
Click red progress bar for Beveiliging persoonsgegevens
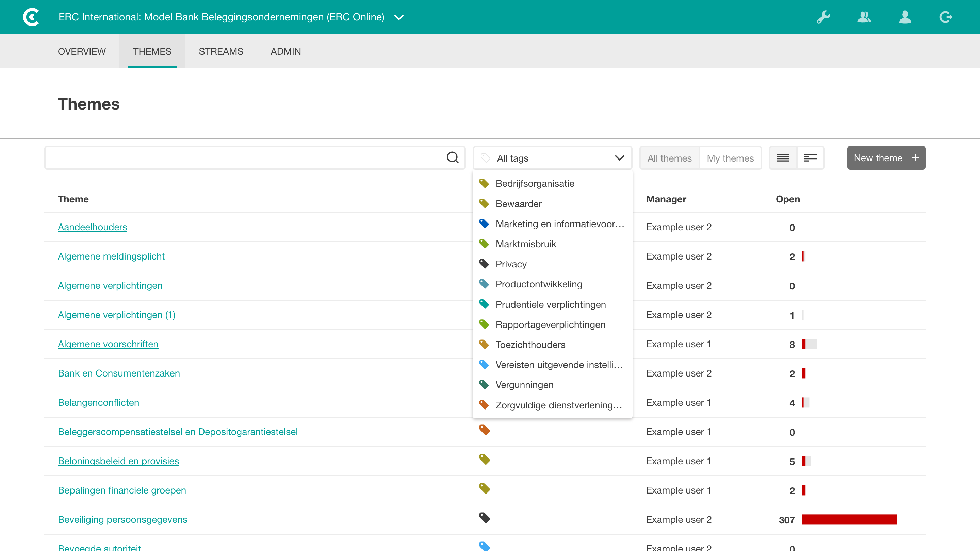tap(849, 519)
